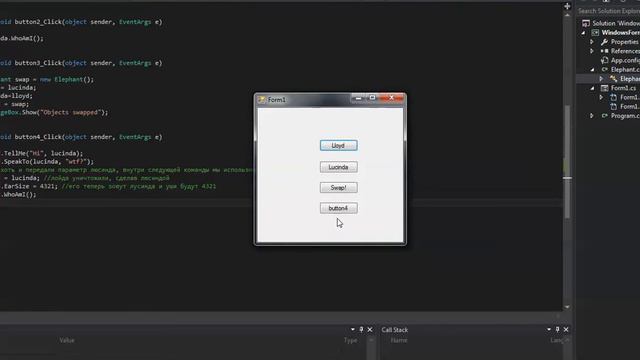This screenshot has width=640, height=360.
Task: Click the Elephant class icon
Action: click(613, 78)
